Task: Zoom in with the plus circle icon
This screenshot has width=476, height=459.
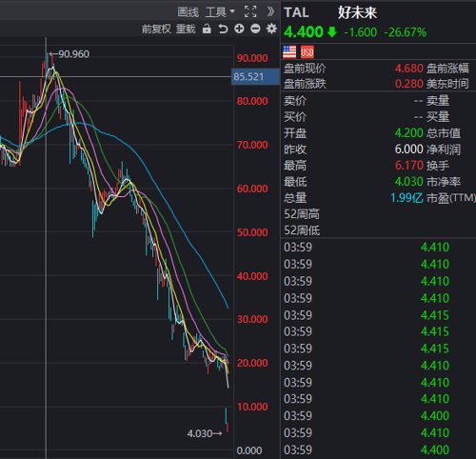Action: [x=239, y=29]
